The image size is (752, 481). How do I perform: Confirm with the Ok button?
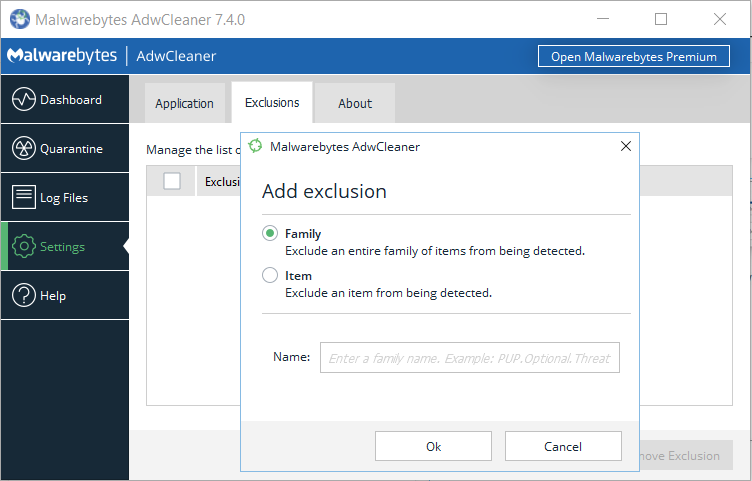[x=433, y=446]
